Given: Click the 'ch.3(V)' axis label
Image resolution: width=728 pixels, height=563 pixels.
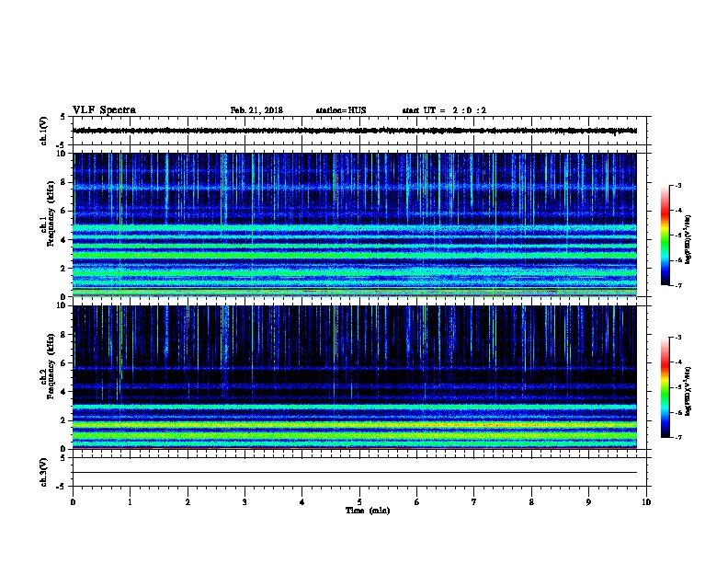Looking at the screenshot, I should tap(43, 473).
